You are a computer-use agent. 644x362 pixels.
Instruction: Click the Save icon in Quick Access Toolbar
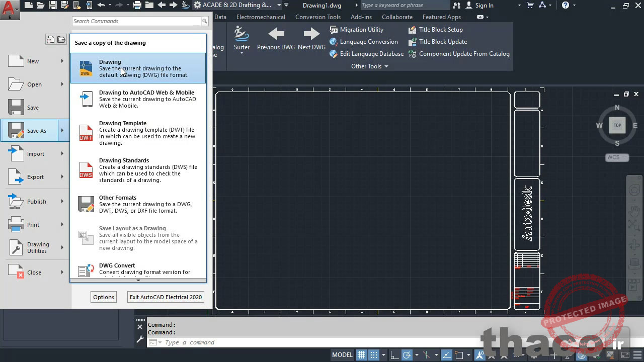point(52,5)
